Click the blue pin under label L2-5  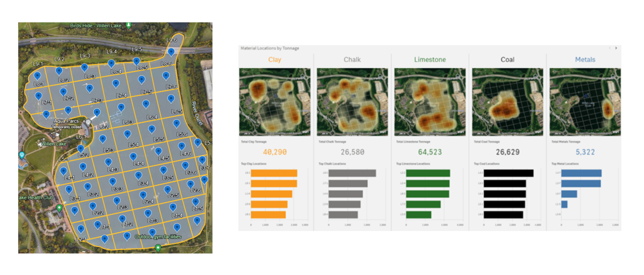click(173, 208)
